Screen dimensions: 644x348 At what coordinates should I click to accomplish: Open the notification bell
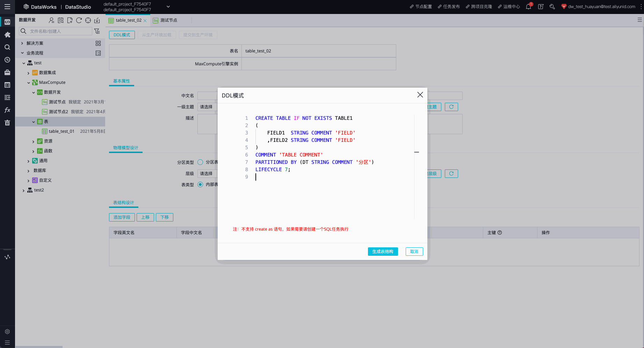pyautogui.click(x=529, y=7)
